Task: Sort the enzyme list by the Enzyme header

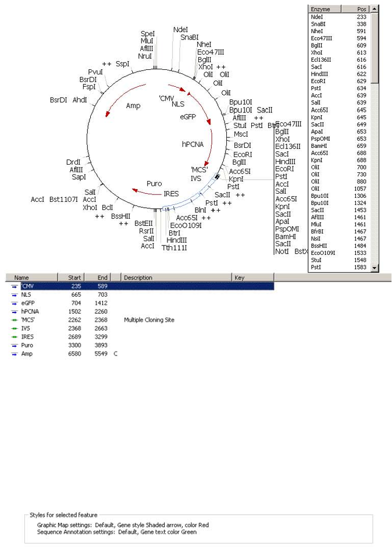Action: click(x=332, y=9)
